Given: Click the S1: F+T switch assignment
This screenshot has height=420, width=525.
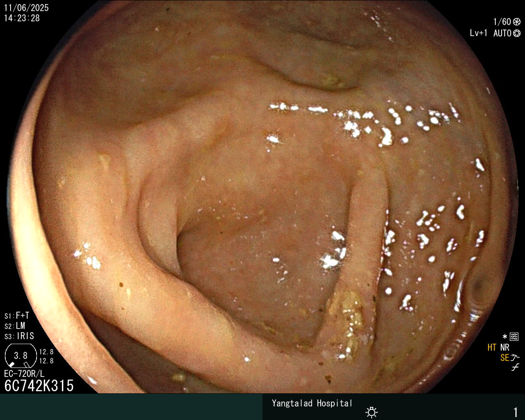Looking at the screenshot, I should [x=17, y=315].
